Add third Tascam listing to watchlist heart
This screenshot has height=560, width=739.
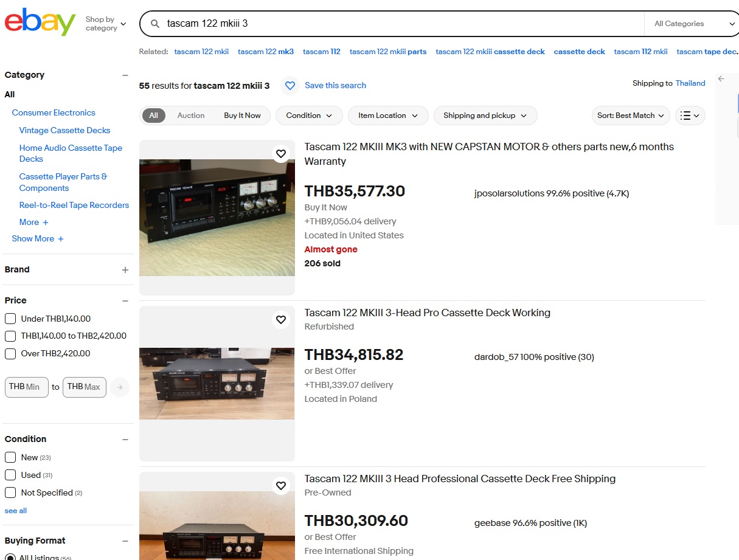(280, 486)
